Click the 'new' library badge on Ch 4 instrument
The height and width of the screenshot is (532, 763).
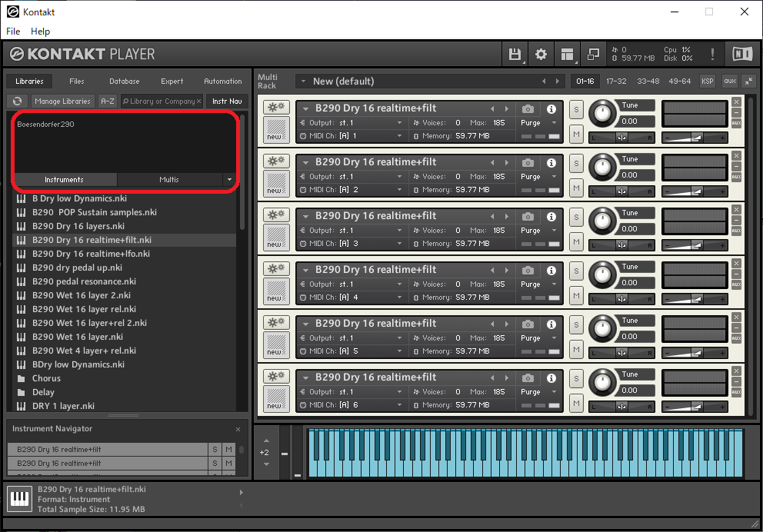pos(276,290)
